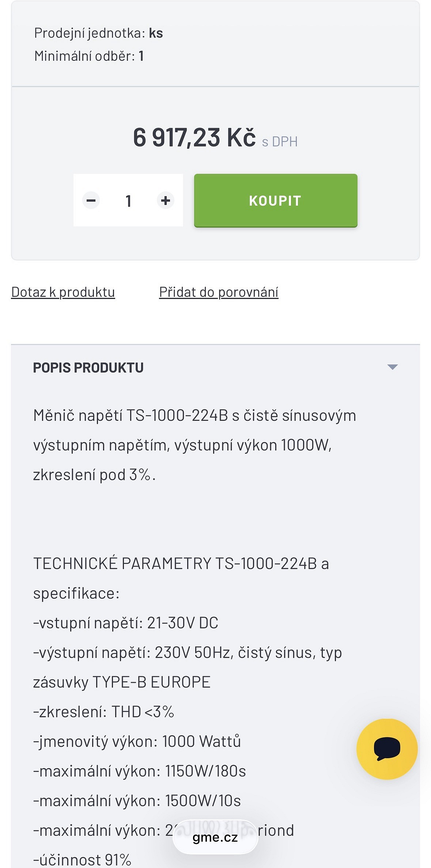Screen dimensions: 431x868
Task: Click Přidat do porovnání link
Action: click(219, 292)
